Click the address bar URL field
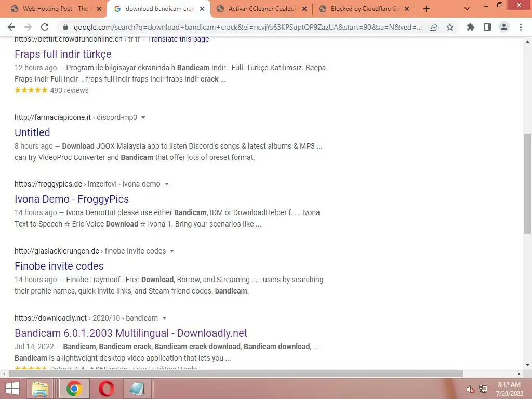The width and height of the screenshot is (532, 399). (x=248, y=27)
